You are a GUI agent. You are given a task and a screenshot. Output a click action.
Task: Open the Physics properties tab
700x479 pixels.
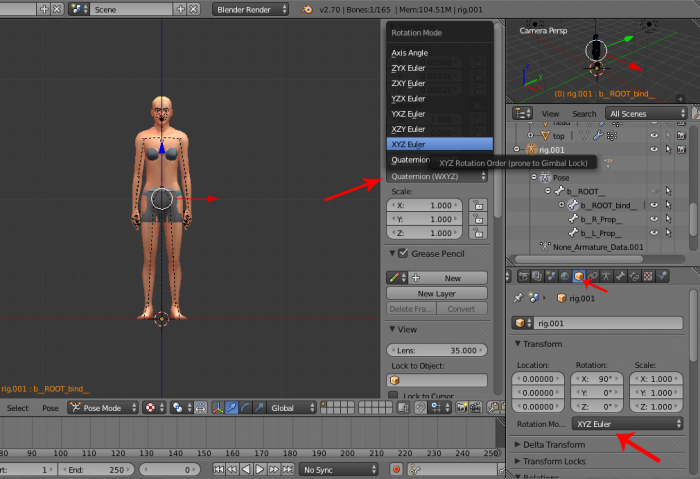(x=662, y=276)
